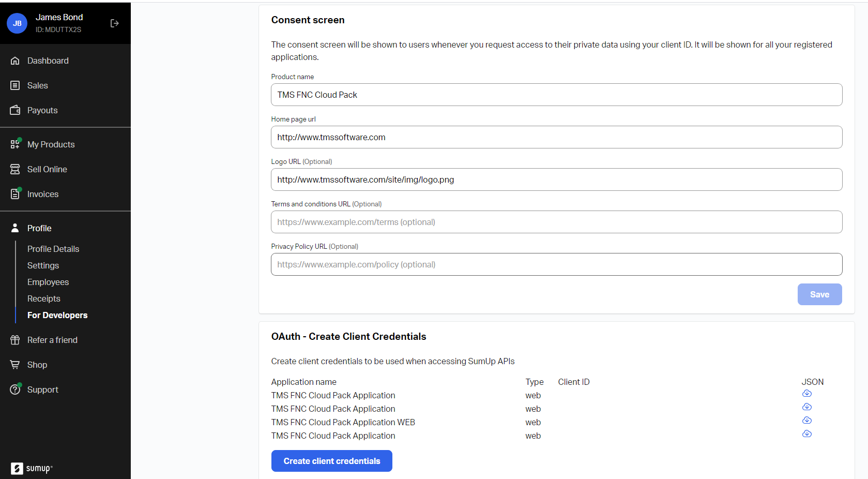Click the SumUp logo in sidebar
This screenshot has height=479, width=868.
pos(32,468)
